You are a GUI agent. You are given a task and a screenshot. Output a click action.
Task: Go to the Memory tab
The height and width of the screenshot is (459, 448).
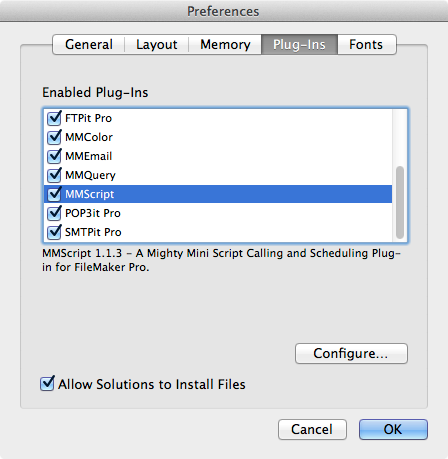click(225, 44)
